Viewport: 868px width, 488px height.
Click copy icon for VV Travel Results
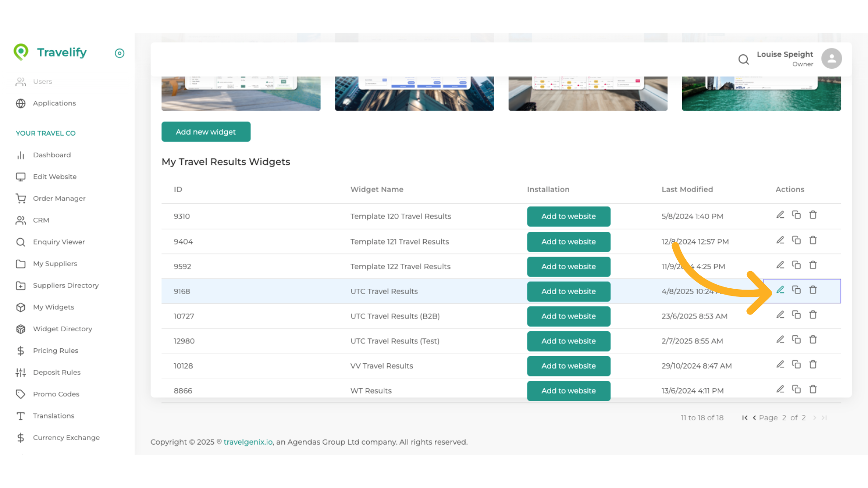tap(797, 365)
